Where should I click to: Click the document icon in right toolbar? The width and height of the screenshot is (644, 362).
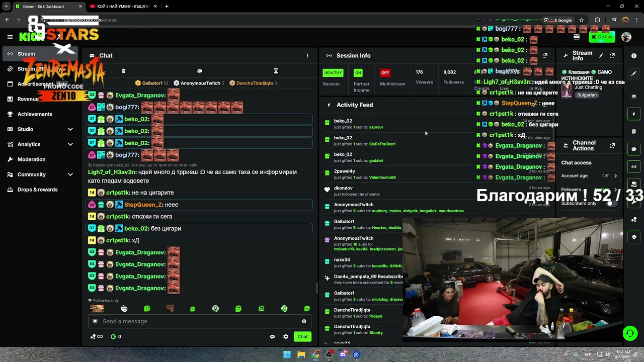tap(634, 132)
